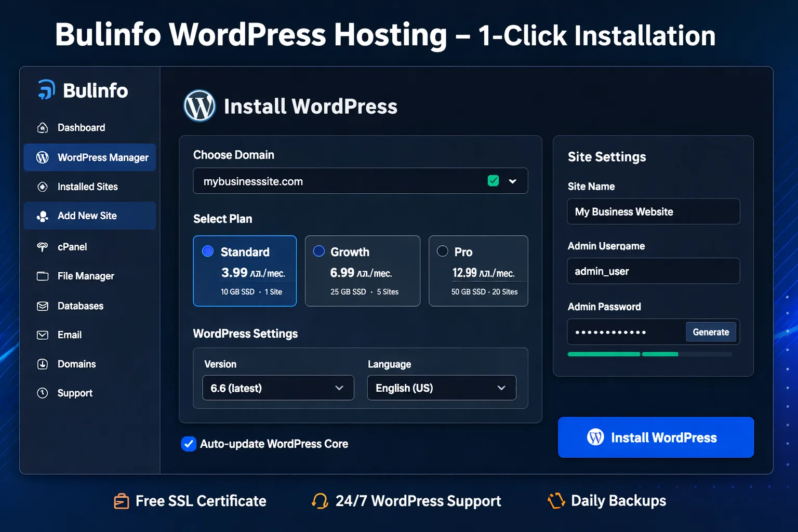Open Email from the sidebar
The image size is (798, 532).
pos(89,335)
